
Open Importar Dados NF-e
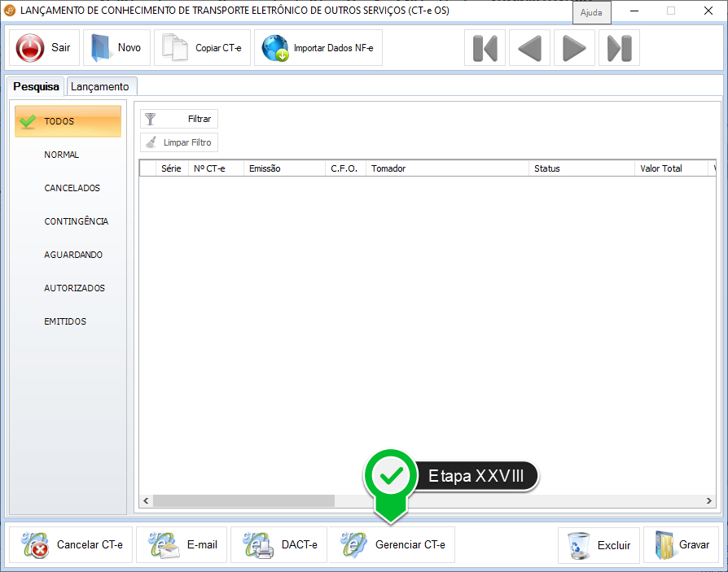(x=318, y=48)
